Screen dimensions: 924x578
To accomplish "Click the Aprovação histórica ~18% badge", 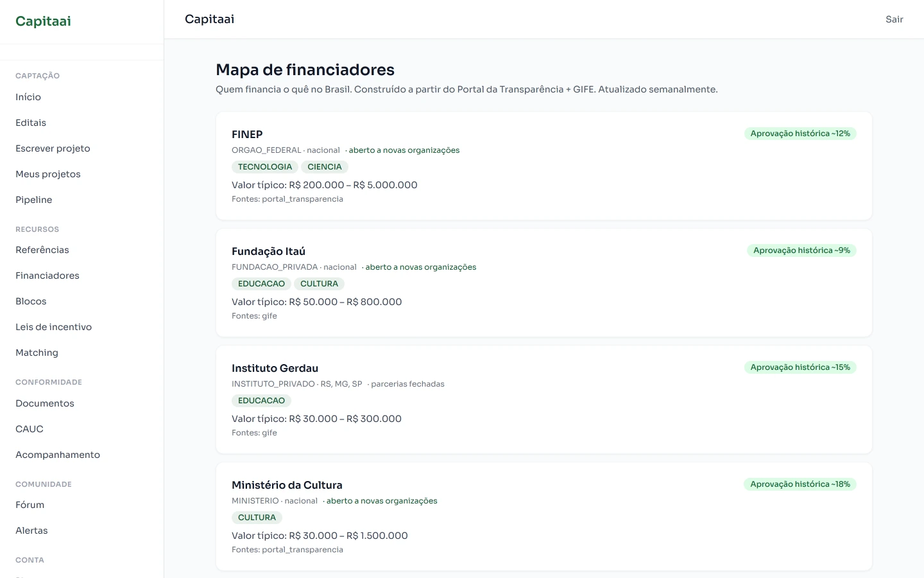I will click(800, 484).
